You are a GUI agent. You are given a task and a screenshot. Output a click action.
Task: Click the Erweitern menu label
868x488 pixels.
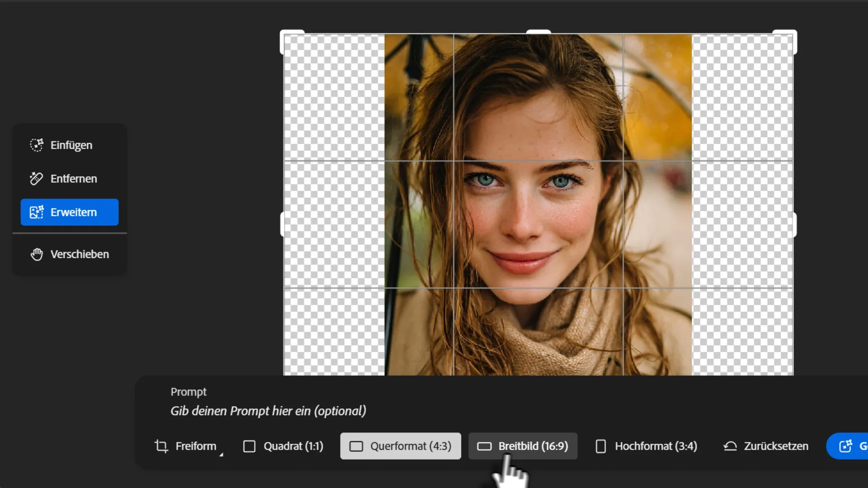[x=74, y=212]
